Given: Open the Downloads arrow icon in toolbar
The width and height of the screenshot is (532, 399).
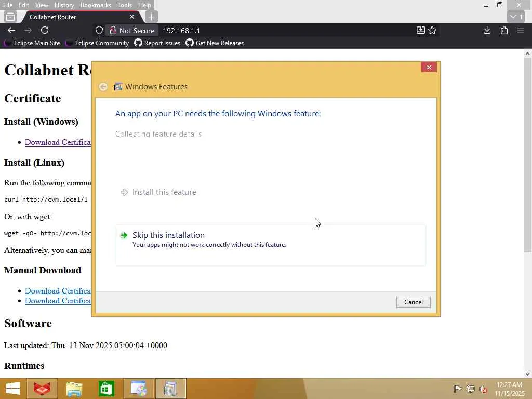Looking at the screenshot, I should [487, 31].
